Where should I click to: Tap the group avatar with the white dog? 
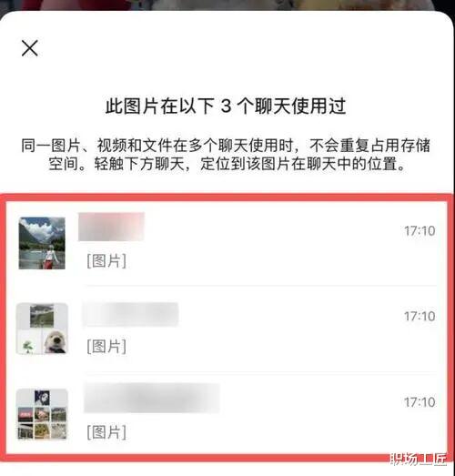pos(42,329)
